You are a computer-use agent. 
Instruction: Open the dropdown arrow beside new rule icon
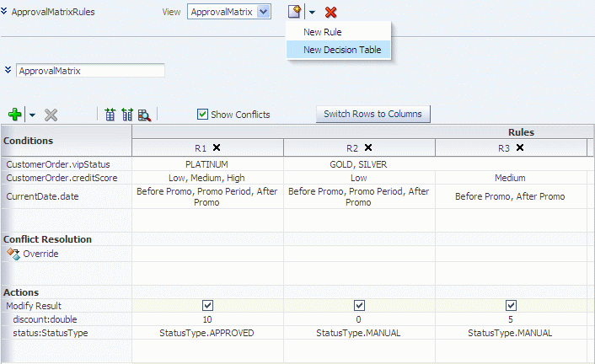point(312,12)
